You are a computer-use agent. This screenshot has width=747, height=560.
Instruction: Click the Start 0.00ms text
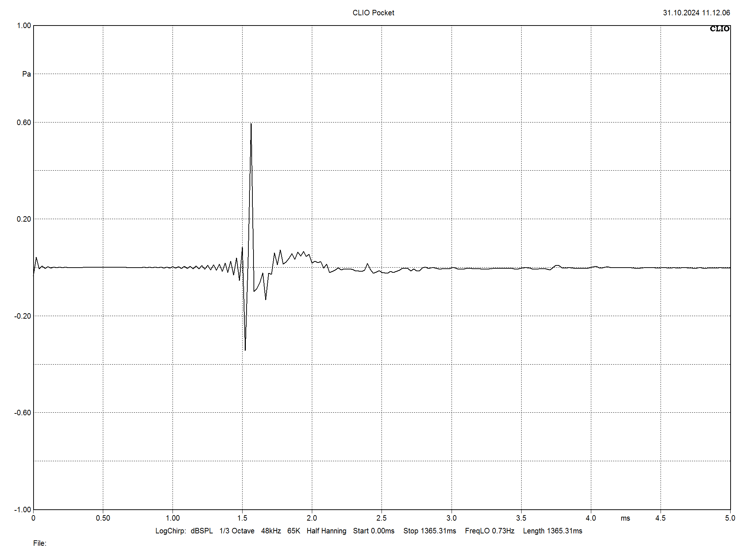(x=374, y=531)
